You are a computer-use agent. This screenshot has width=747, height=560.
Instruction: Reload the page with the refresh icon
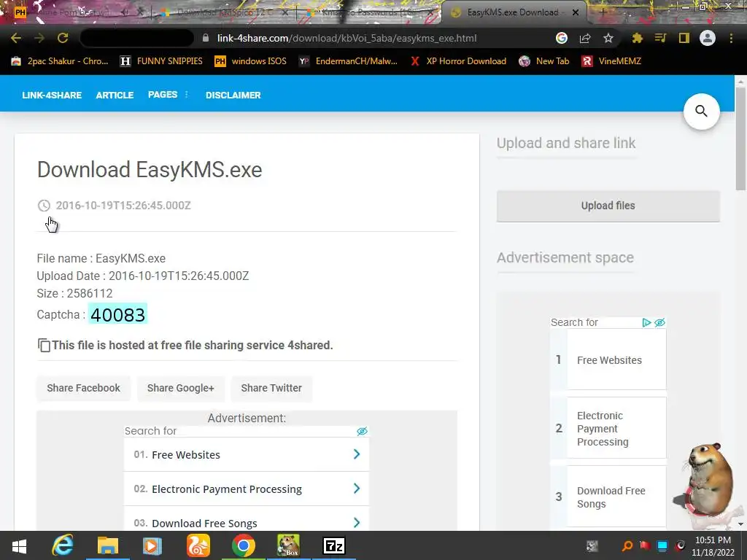[63, 38]
